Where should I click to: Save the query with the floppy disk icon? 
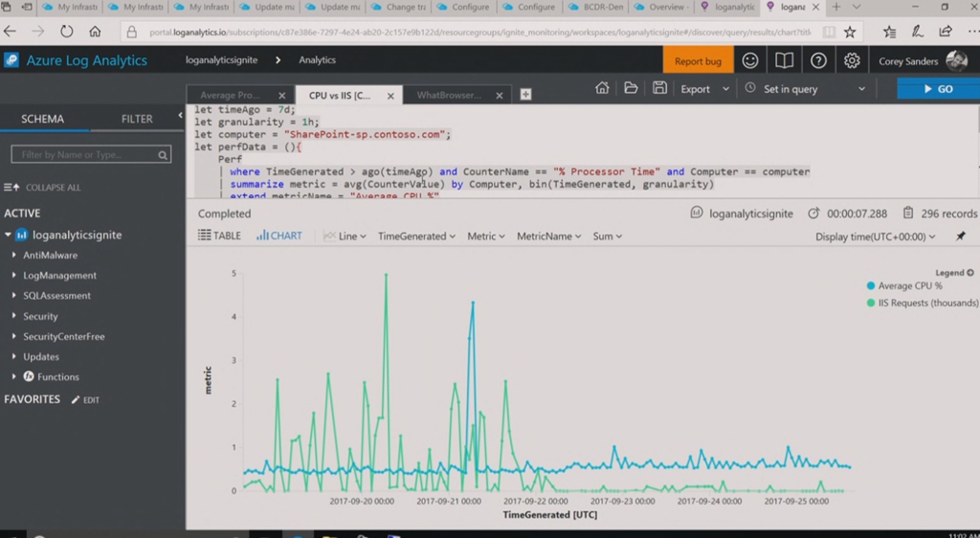tap(659, 89)
